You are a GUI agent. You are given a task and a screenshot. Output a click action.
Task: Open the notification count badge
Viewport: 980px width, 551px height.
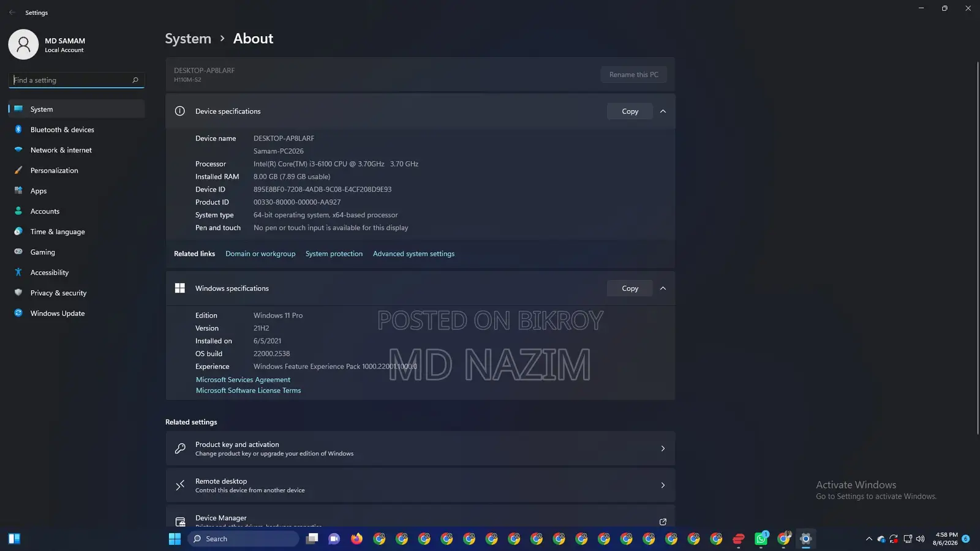coord(966,539)
